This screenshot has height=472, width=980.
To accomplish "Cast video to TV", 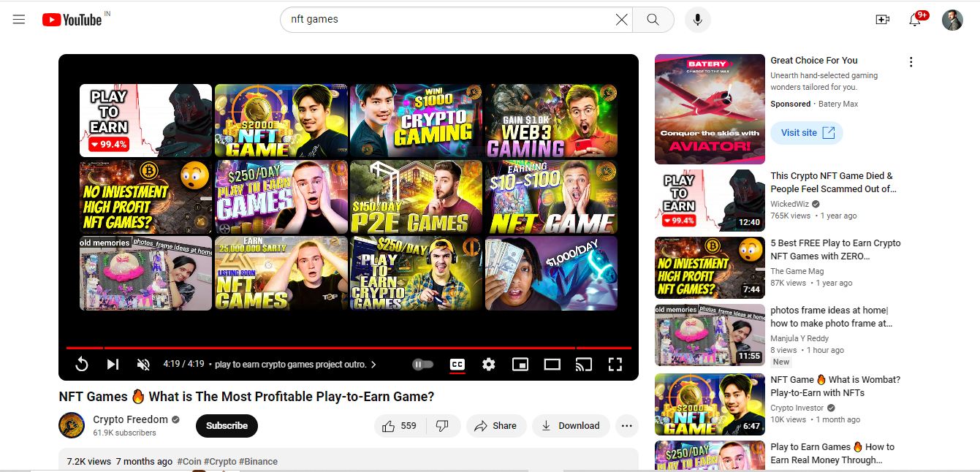I will (x=583, y=364).
